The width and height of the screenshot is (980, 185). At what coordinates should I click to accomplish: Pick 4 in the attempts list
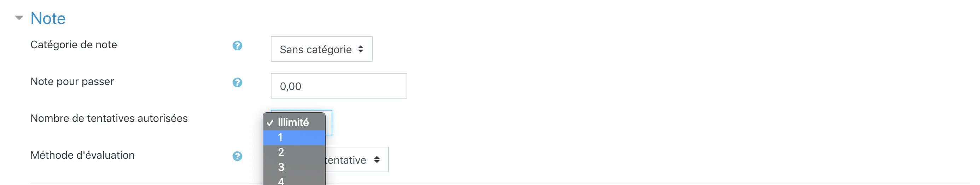click(293, 181)
